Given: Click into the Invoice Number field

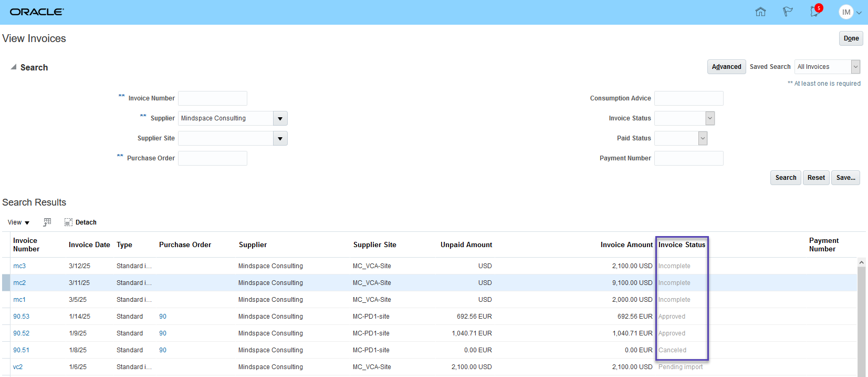Looking at the screenshot, I should 213,98.
